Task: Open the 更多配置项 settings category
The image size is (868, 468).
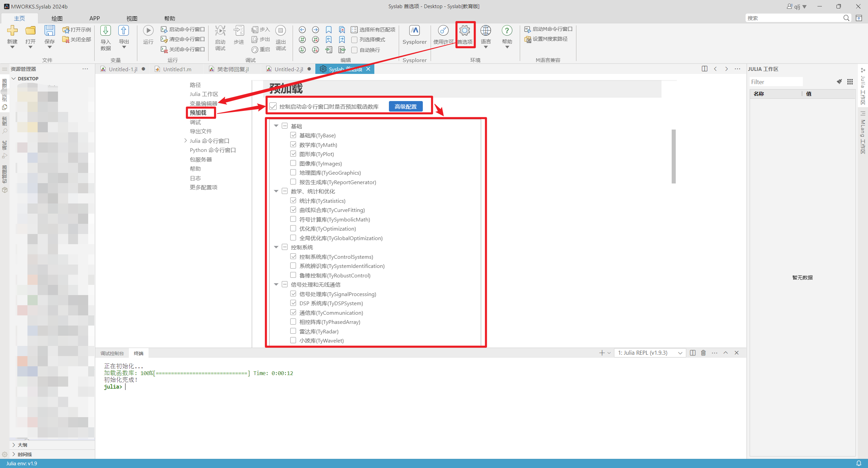Action: click(203, 187)
